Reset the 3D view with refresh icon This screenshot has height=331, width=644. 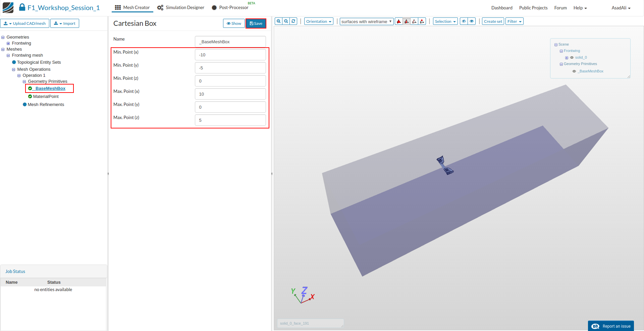coord(293,21)
